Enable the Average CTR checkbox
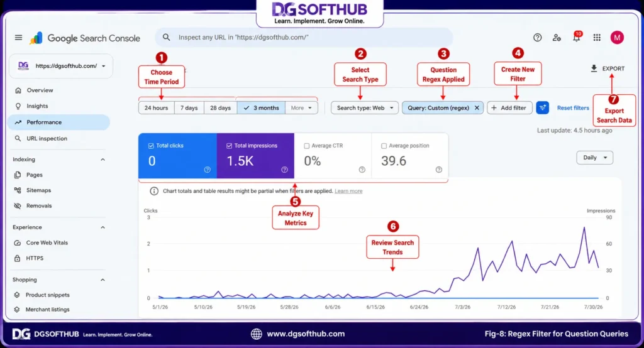Viewport: 644px width, 348px height. (x=306, y=146)
